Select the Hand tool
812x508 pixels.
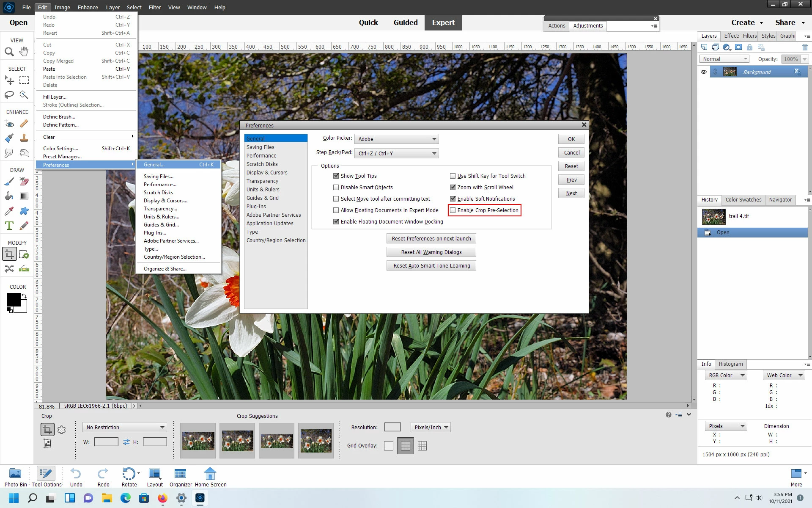[x=24, y=52]
